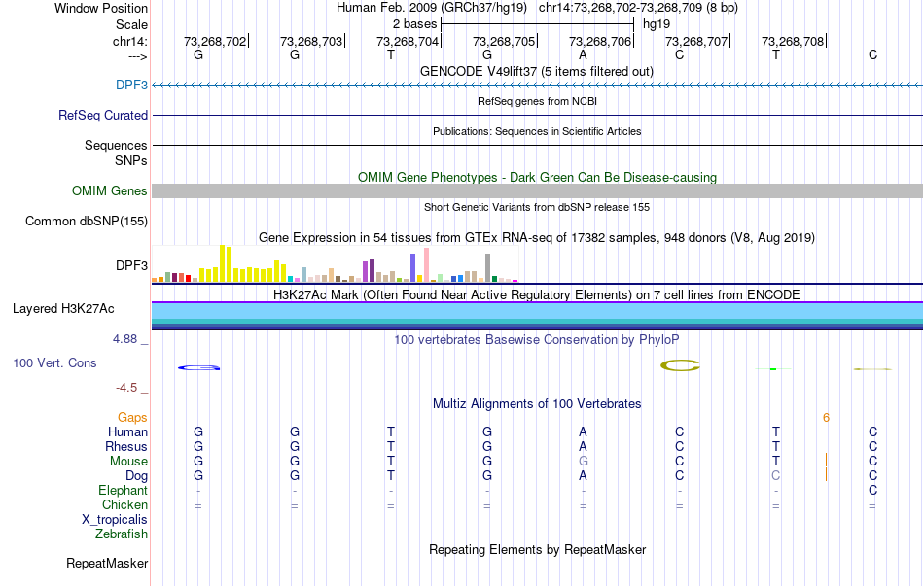The width and height of the screenshot is (924, 586).
Task: Open the RefSeq Curated track label
Action: click(x=103, y=115)
